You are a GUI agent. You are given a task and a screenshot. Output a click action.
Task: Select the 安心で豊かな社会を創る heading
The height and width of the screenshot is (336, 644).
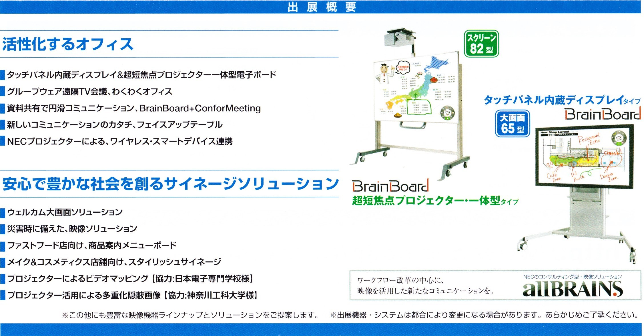(x=171, y=184)
